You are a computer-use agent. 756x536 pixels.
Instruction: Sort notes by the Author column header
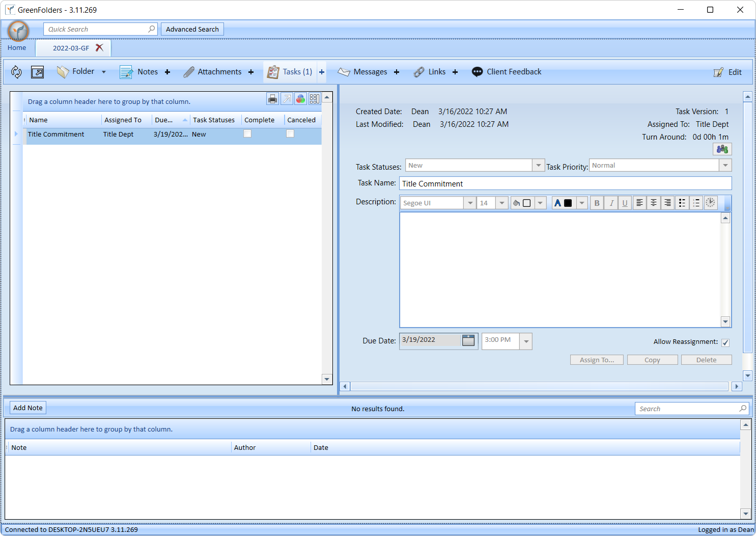(270, 447)
